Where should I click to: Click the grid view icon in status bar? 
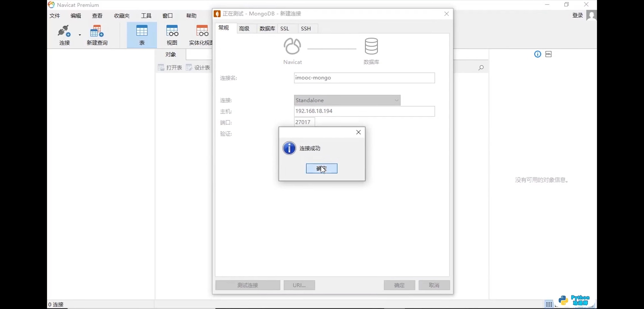pyautogui.click(x=549, y=304)
